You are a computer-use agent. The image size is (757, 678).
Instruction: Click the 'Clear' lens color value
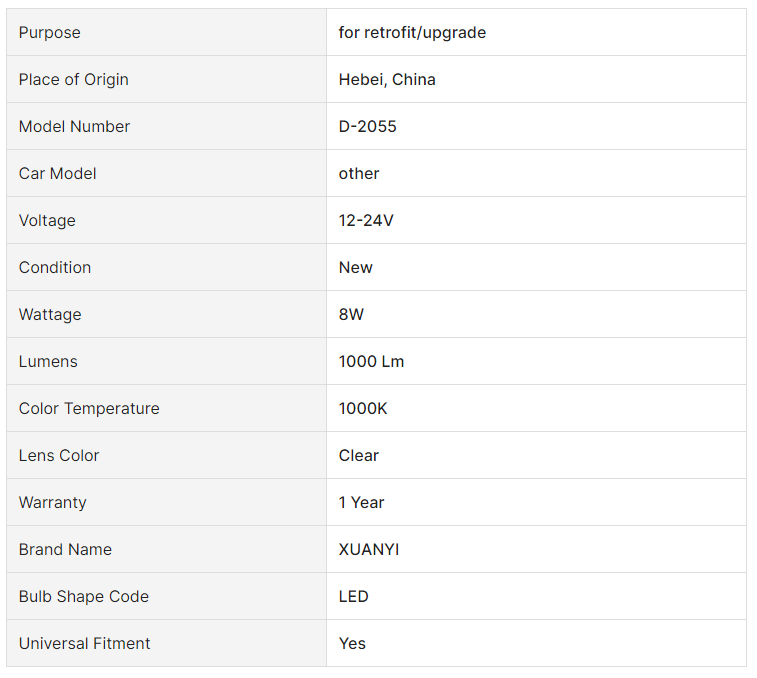[x=359, y=455]
